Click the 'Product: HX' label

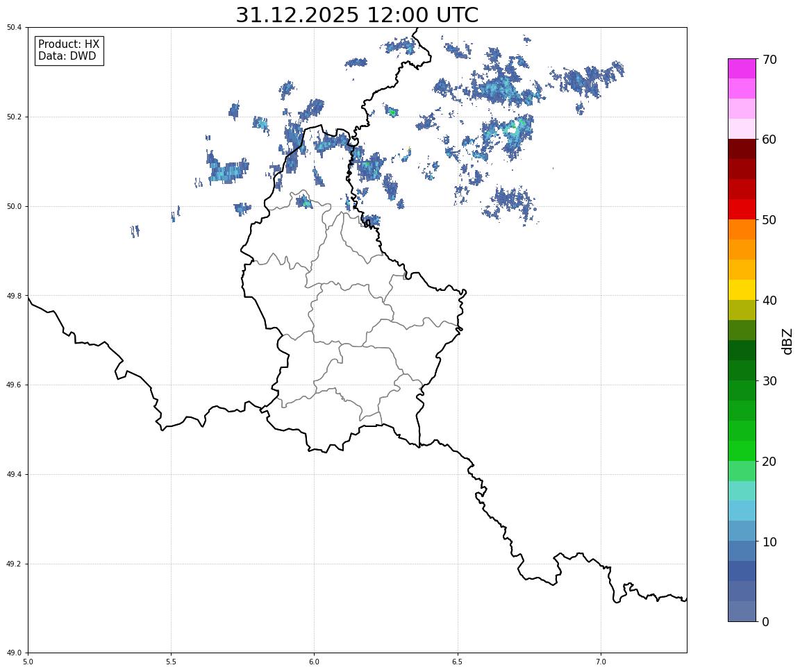[x=69, y=44]
